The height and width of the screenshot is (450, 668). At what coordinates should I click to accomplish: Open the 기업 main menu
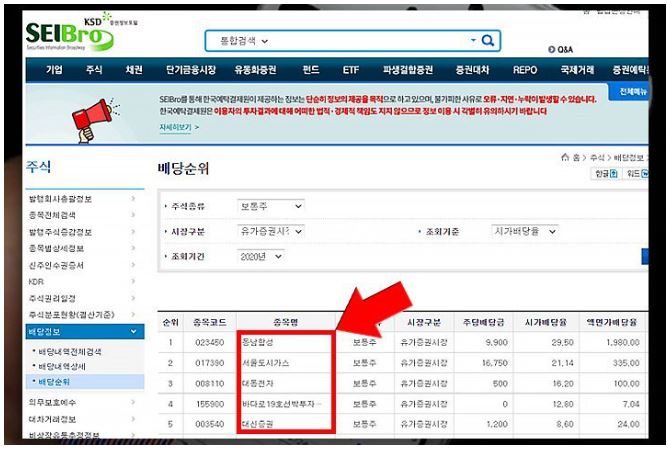tap(54, 70)
